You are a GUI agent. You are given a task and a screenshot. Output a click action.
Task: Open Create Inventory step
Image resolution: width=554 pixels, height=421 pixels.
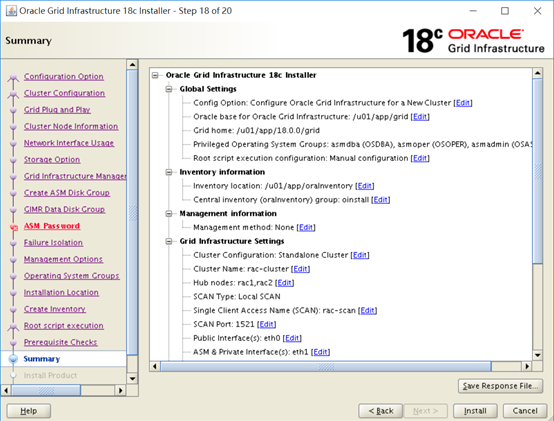point(55,309)
